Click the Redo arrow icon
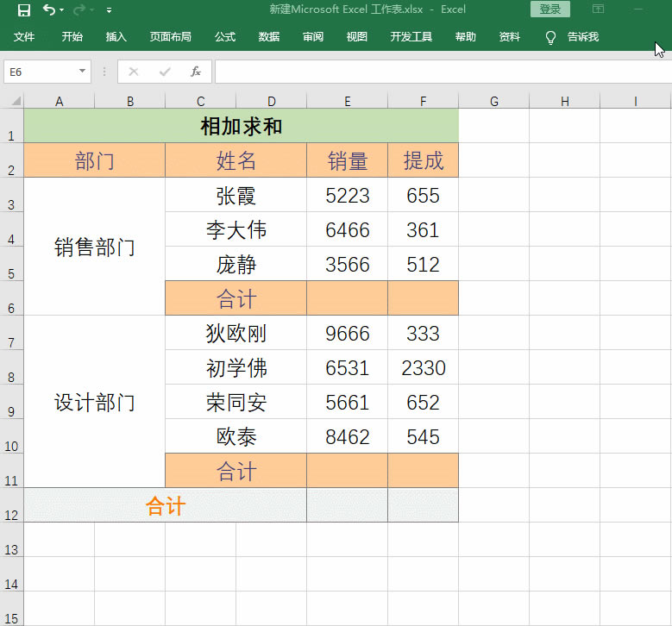The image size is (672, 626). 79,10
